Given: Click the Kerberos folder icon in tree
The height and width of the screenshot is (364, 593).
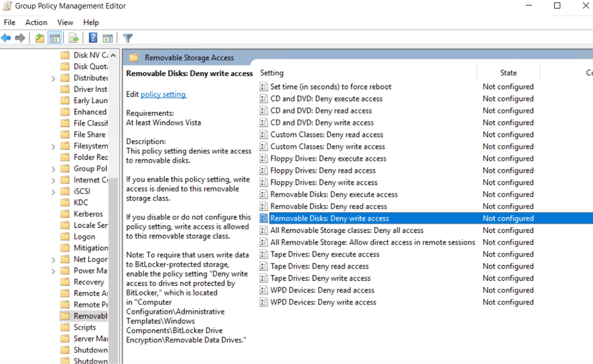Looking at the screenshot, I should [65, 214].
